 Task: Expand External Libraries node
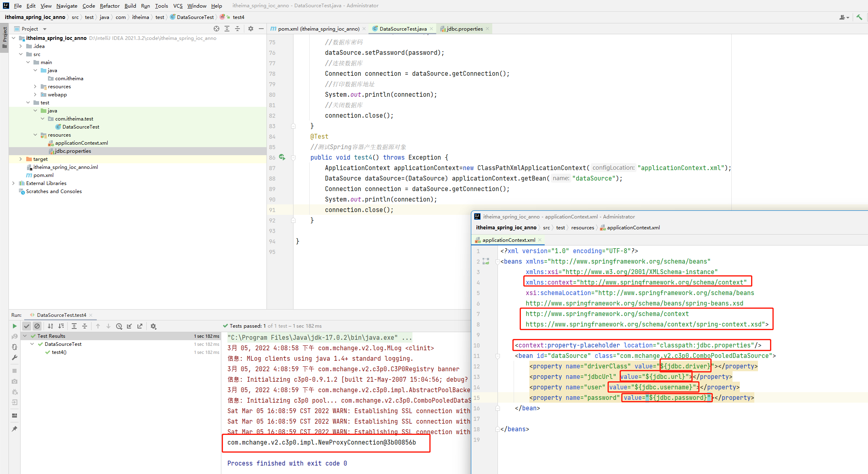(13, 183)
